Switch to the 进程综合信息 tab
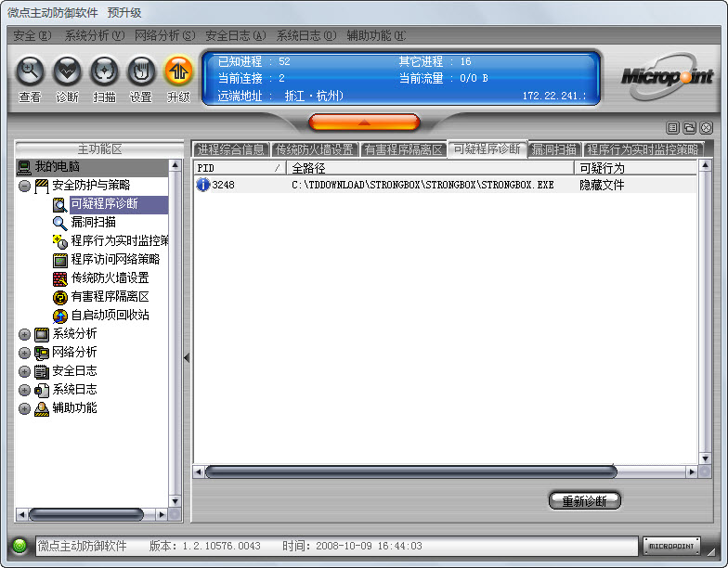Screen dimensions: 728x568 point(230,149)
